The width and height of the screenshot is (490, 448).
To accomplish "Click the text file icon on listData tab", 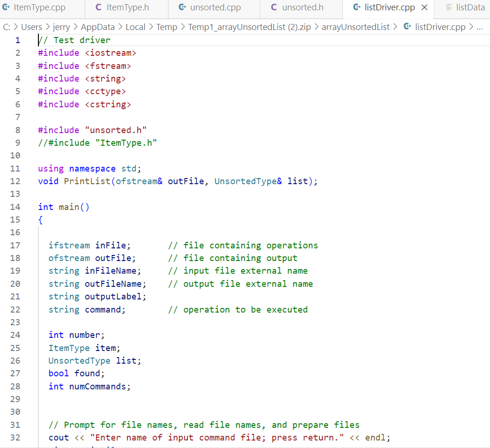I will (449, 7).
